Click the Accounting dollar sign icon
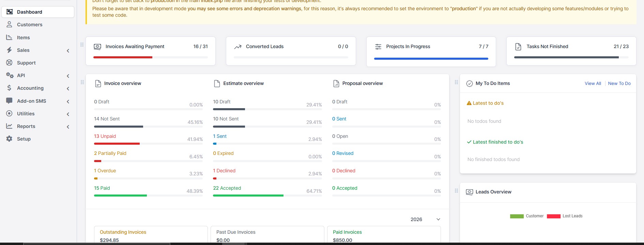This screenshot has width=644, height=245. click(x=10, y=88)
